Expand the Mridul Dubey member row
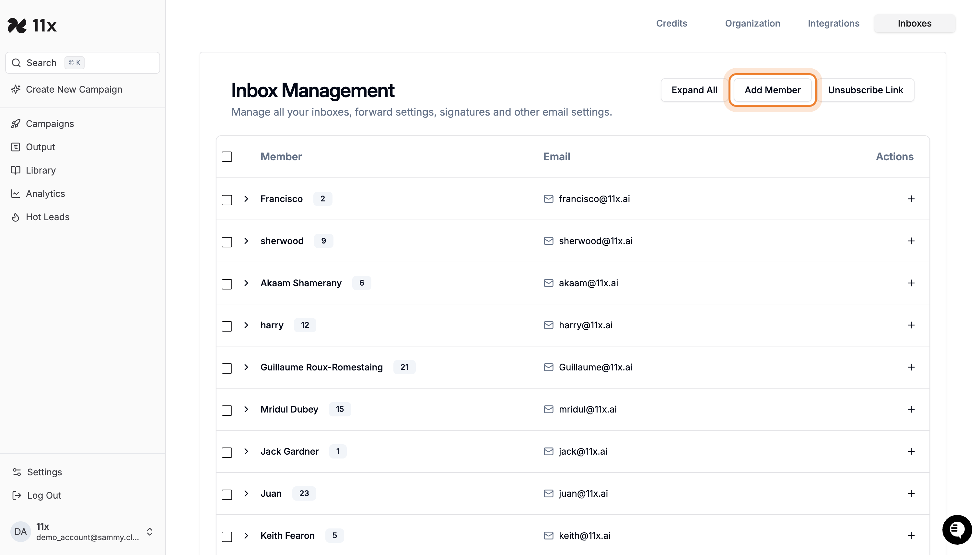 point(246,409)
